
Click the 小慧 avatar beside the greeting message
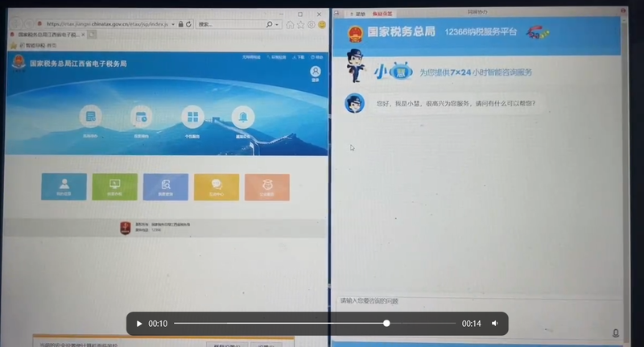[x=354, y=103]
